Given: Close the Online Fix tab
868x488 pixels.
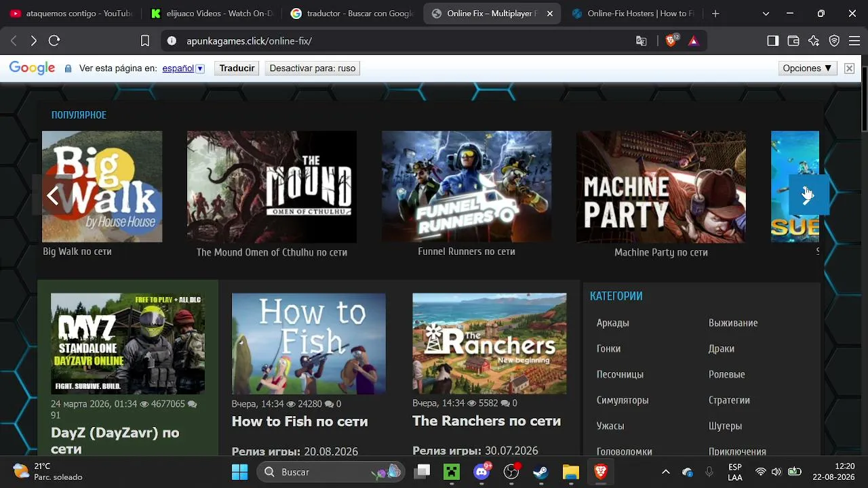Looking at the screenshot, I should coord(550,14).
